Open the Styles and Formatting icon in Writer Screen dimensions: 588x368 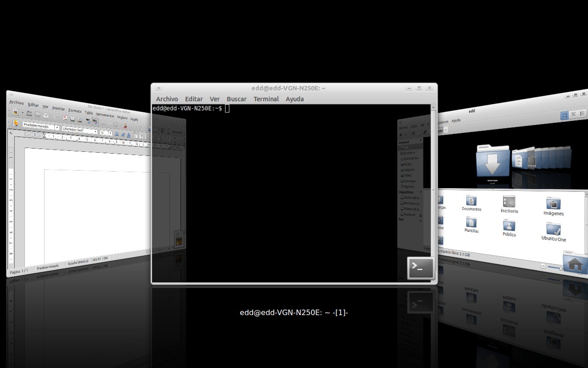16,123
